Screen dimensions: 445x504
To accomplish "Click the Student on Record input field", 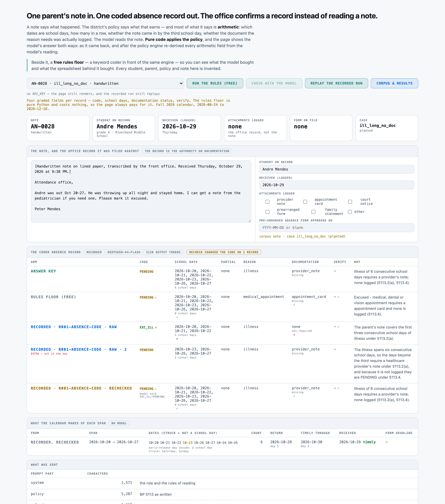I will point(336,169).
